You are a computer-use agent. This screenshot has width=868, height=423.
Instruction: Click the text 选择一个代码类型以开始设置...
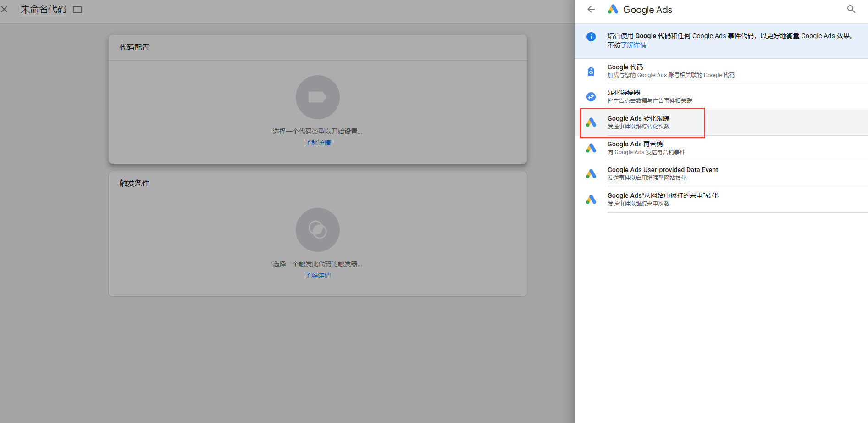(318, 131)
